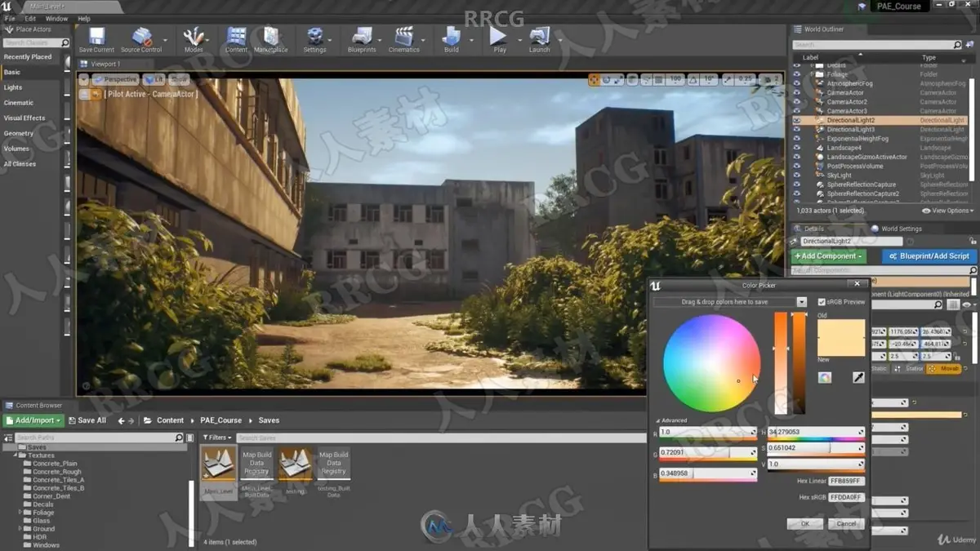Click the OK button in Color Picker

[804, 524]
